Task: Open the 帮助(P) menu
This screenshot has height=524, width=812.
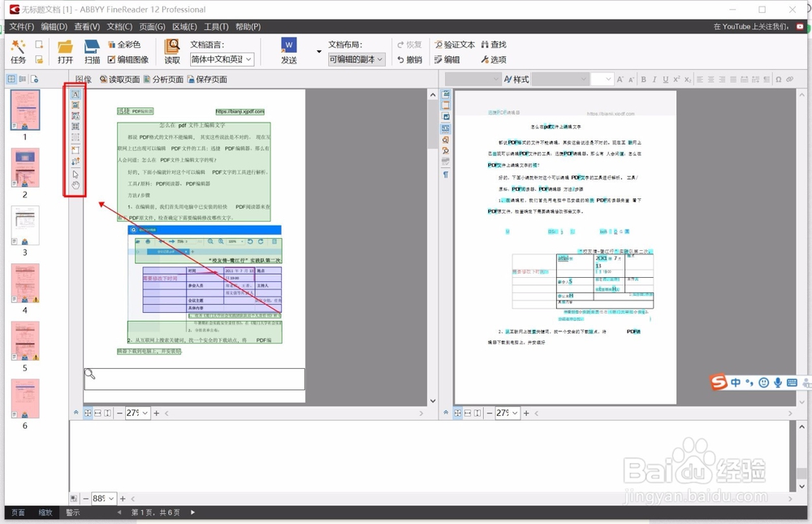Action: tap(248, 27)
